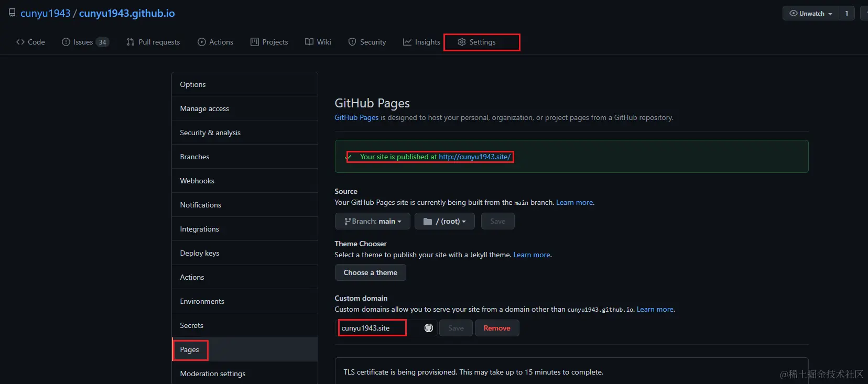This screenshot has width=868, height=384.
Task: Open the Wiki tab
Action: click(x=318, y=42)
